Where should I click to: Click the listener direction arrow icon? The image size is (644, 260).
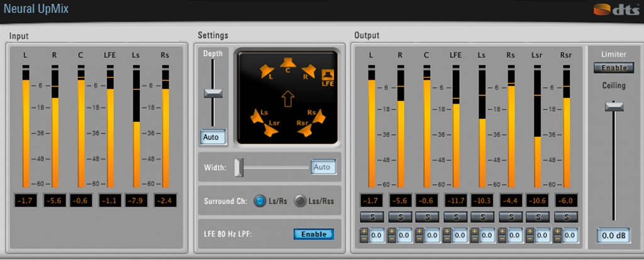click(x=288, y=99)
